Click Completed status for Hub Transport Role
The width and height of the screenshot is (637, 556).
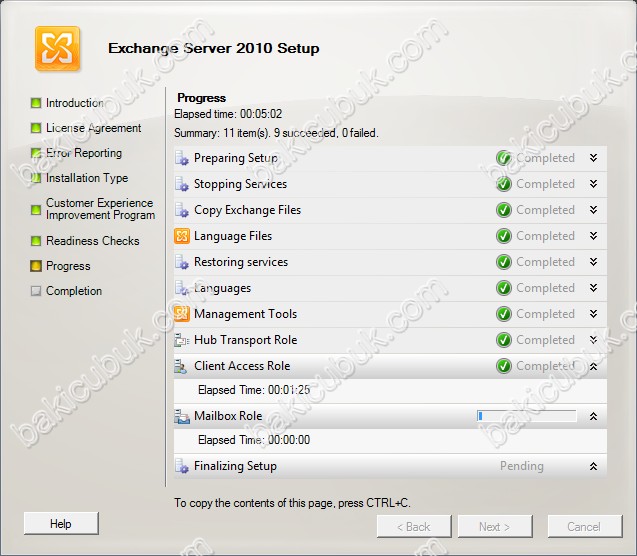[545, 340]
